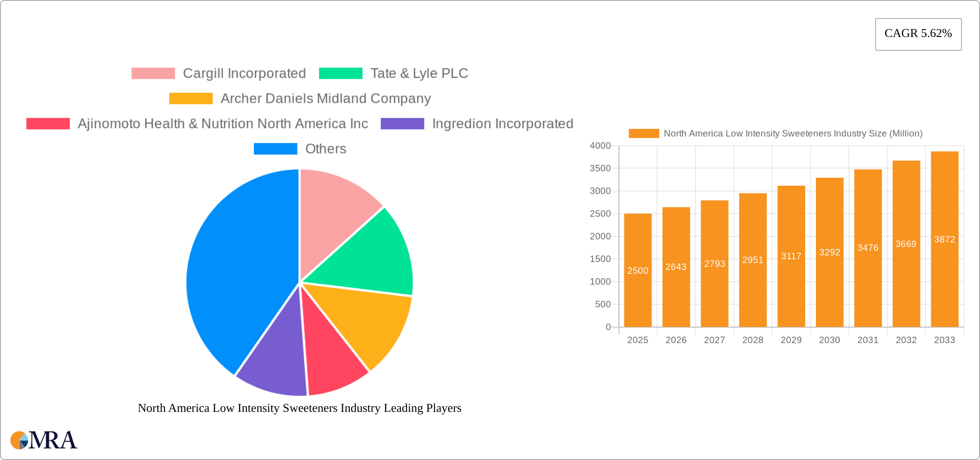The width and height of the screenshot is (980, 460).
Task: Click the orange Industry Size legend swatch
Action: click(644, 133)
